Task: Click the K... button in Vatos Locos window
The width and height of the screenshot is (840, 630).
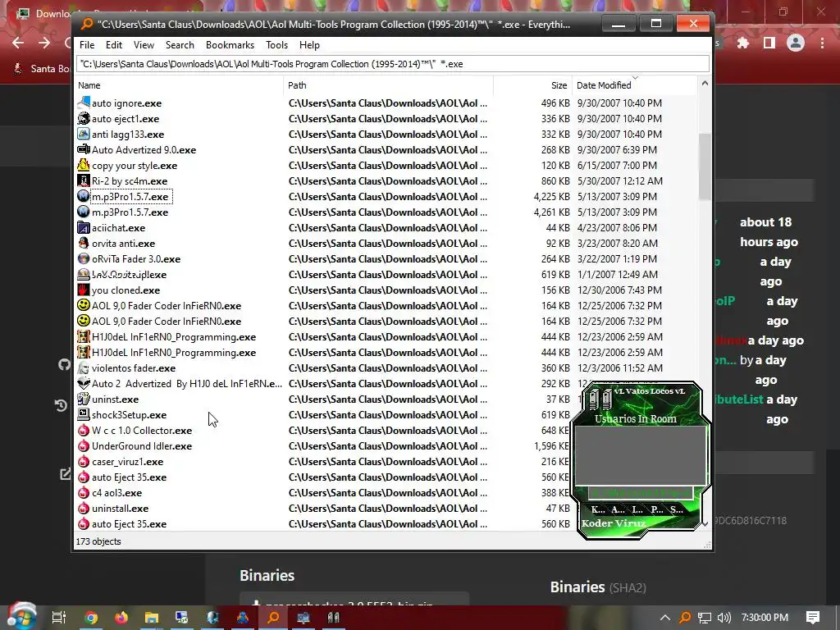Action: (598, 509)
